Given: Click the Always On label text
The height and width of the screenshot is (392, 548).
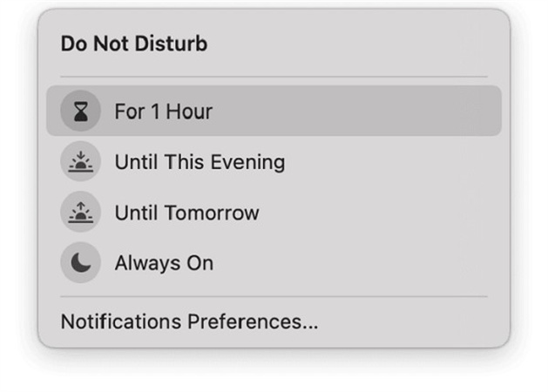Looking at the screenshot, I should coord(164,263).
